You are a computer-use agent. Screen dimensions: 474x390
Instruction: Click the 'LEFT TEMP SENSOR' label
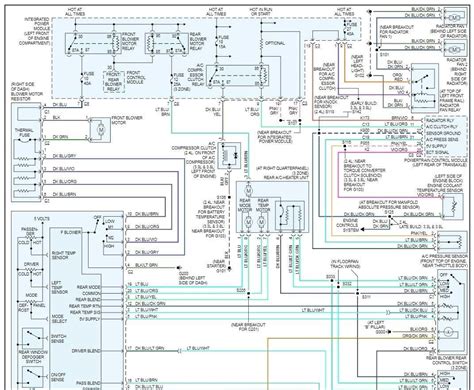60,287
